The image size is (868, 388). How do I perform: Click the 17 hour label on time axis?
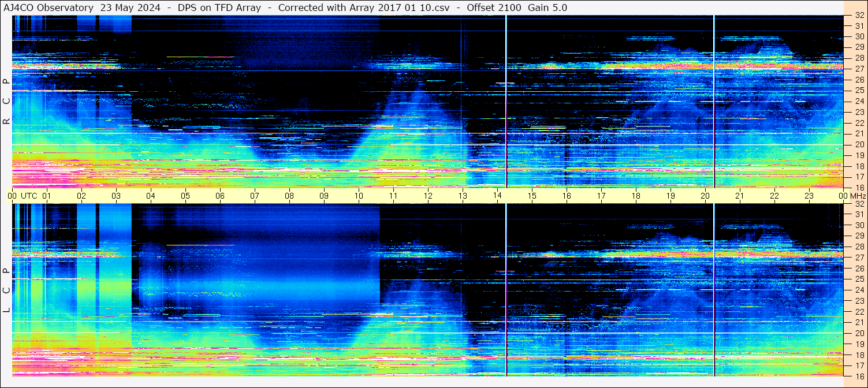coord(601,196)
